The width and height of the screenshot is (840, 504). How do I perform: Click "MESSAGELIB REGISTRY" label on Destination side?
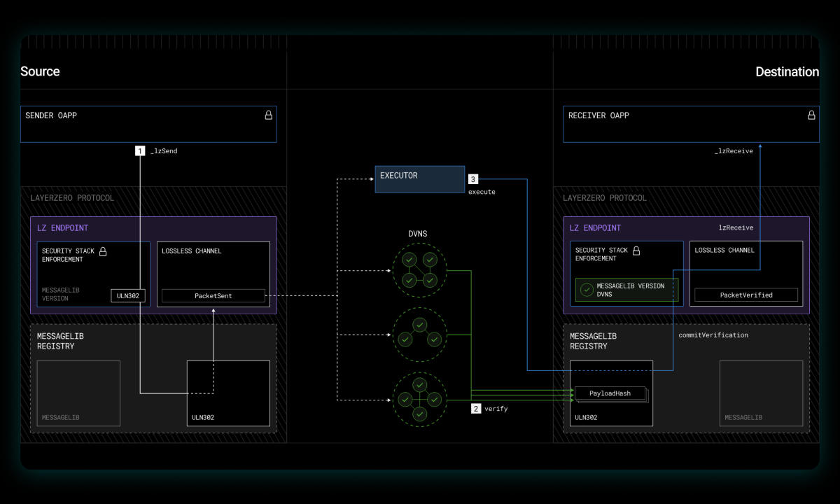point(594,341)
